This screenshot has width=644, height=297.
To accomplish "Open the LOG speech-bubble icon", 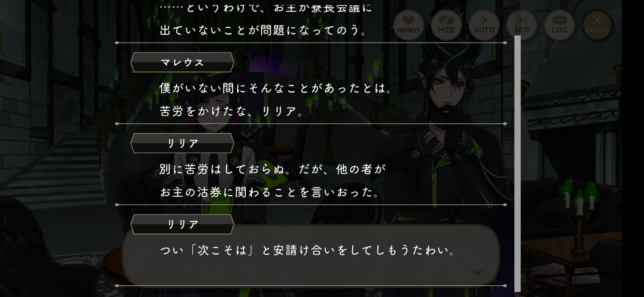I will (x=560, y=25).
